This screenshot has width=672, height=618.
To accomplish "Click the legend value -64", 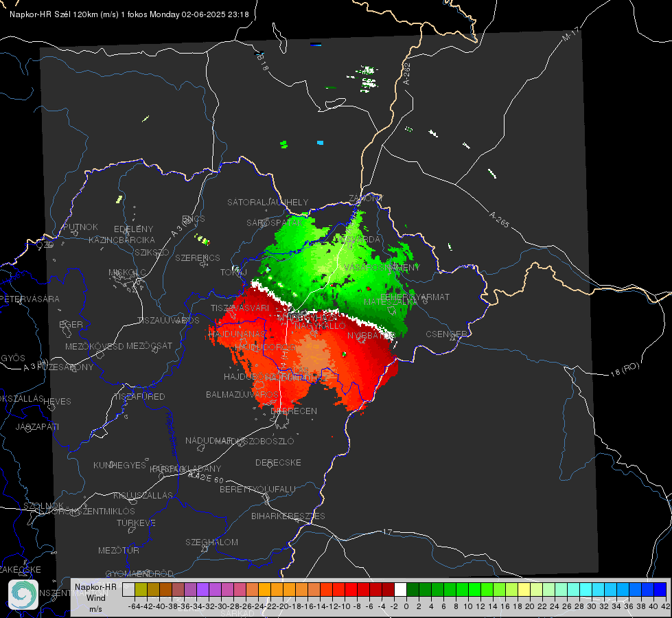I will (135, 606).
